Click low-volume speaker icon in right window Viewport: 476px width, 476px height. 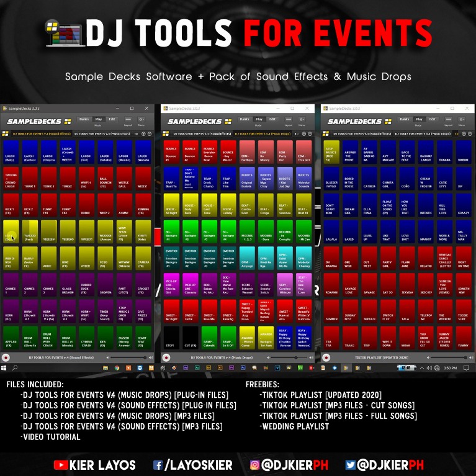click(x=428, y=357)
